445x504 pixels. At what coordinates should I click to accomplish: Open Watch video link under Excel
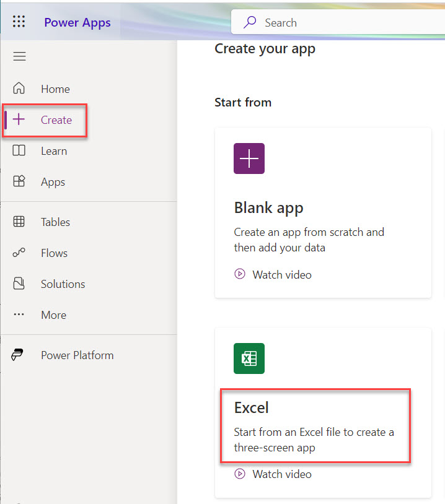click(x=282, y=474)
